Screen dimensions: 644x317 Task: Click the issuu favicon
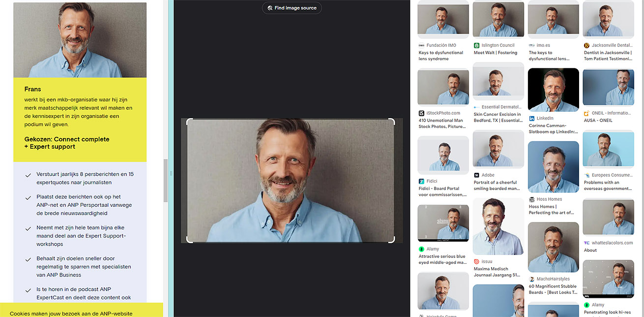[476, 261]
